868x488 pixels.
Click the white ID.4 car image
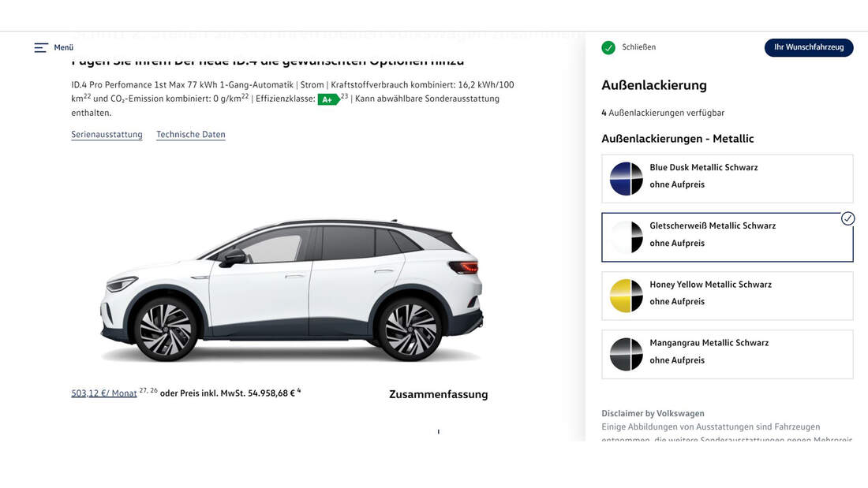(292, 290)
